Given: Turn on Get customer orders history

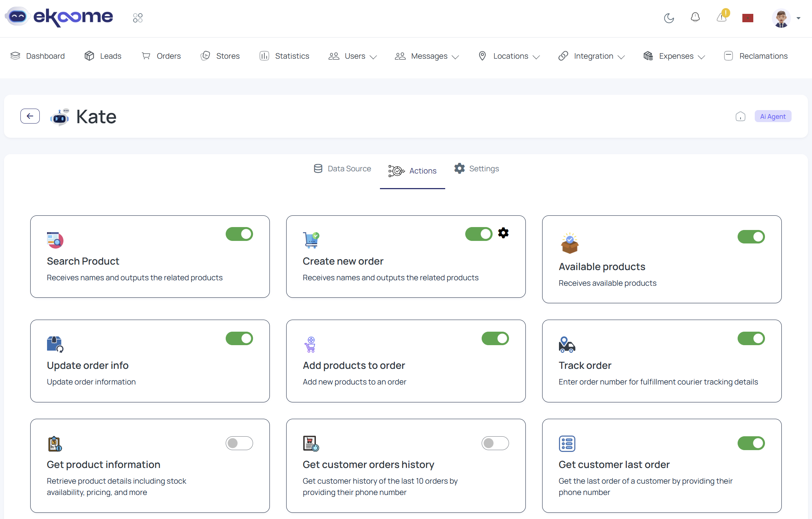Looking at the screenshot, I should click(x=495, y=443).
